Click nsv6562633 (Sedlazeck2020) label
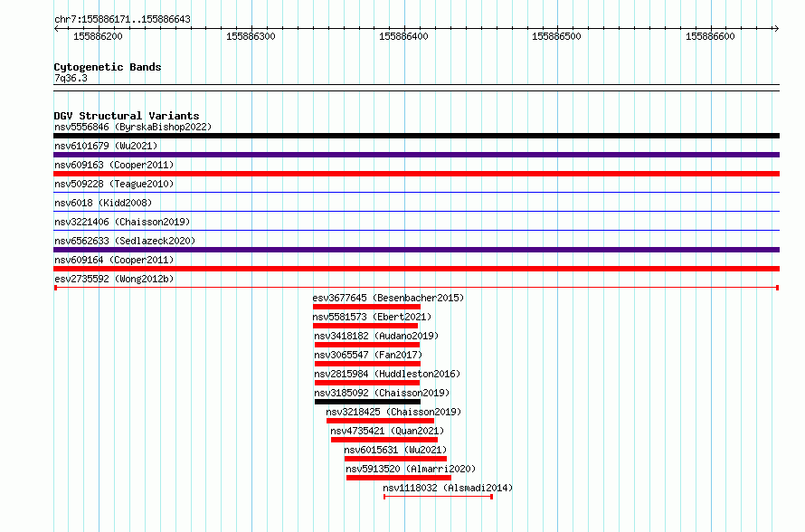The image size is (805, 532). (x=125, y=241)
